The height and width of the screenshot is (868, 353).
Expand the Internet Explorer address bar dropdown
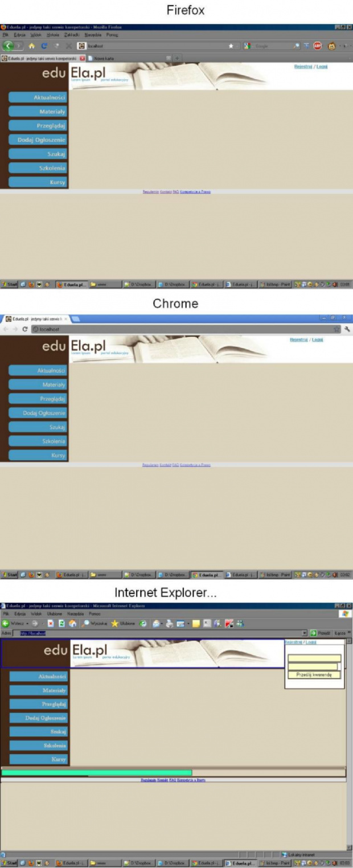[305, 633]
